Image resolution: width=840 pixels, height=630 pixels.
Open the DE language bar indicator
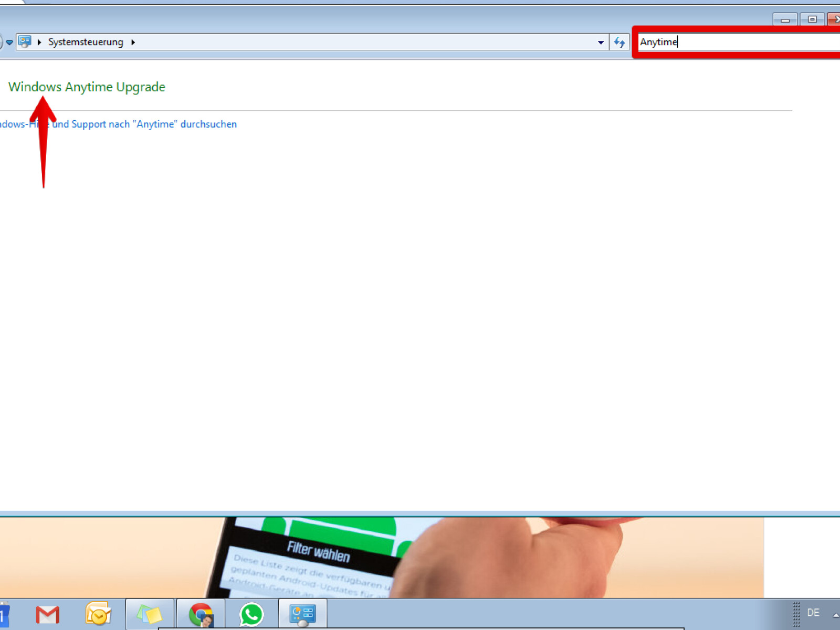(x=813, y=613)
